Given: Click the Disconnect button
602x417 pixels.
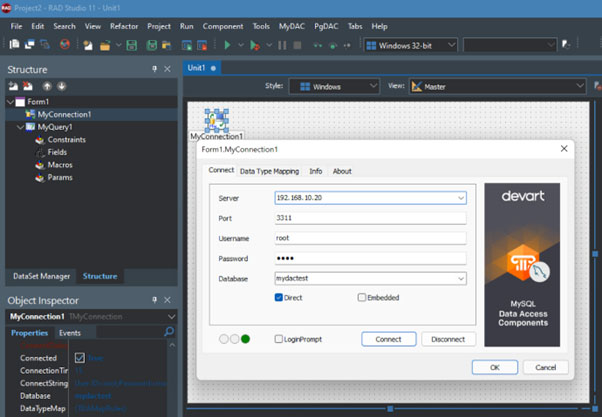Looking at the screenshot, I should coord(448,339).
